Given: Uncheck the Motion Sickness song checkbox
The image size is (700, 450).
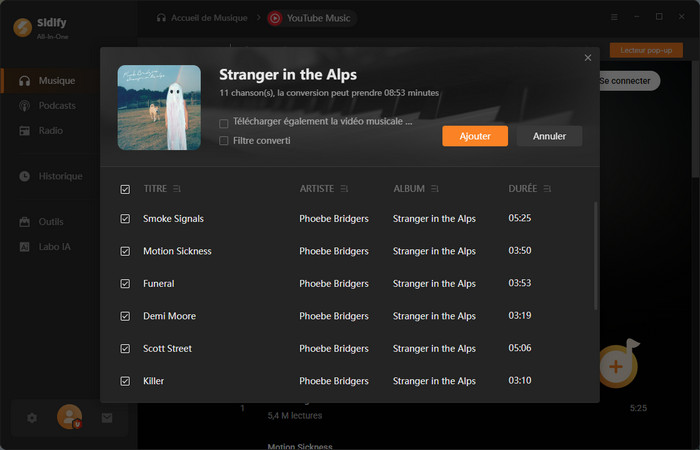Looking at the screenshot, I should [125, 251].
